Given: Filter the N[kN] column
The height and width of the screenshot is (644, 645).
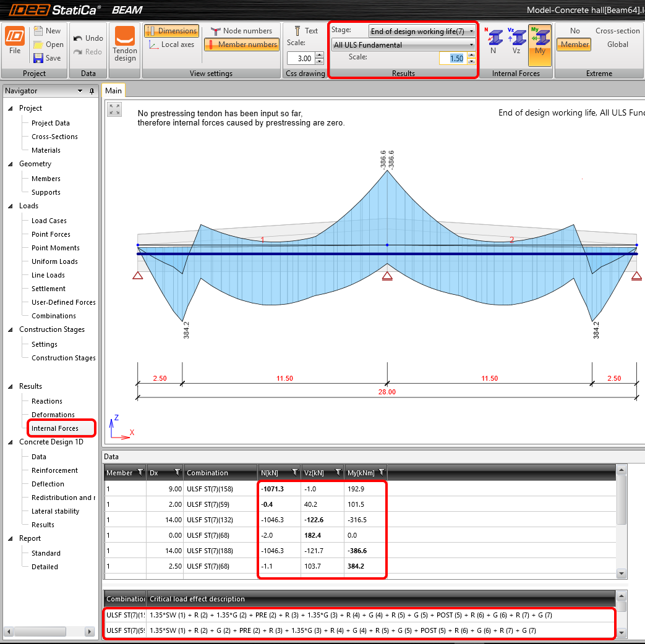Looking at the screenshot, I should pos(294,473).
